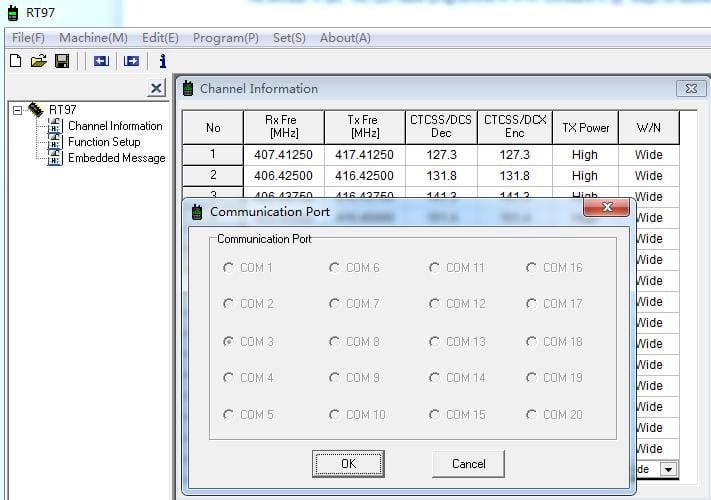Image resolution: width=711 pixels, height=500 pixels.
Task: Select Embedded Message tree item
Action: point(116,158)
